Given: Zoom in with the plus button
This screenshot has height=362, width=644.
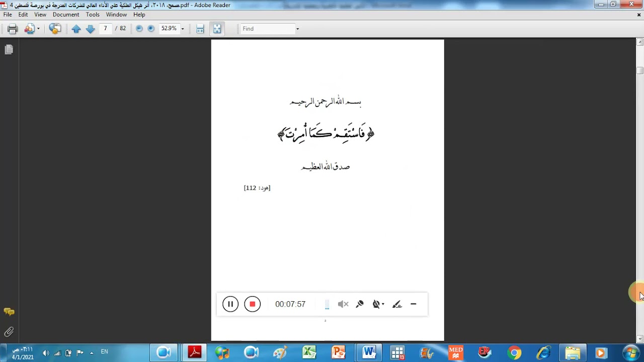Looking at the screenshot, I should pos(151,29).
